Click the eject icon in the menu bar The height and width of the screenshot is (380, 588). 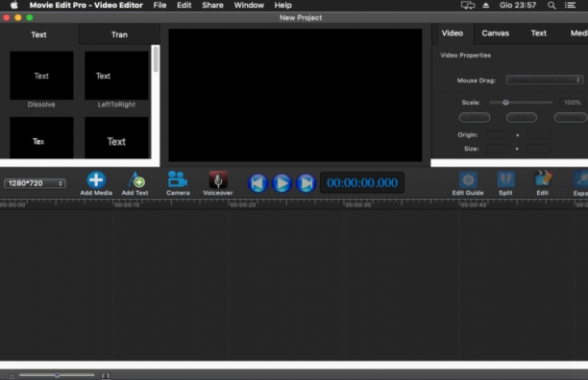(x=485, y=5)
